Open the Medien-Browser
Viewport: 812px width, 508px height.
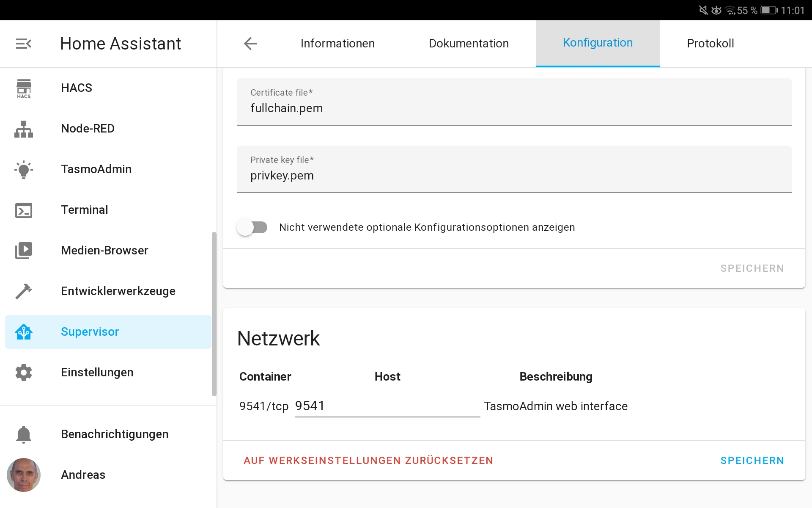[x=104, y=250]
